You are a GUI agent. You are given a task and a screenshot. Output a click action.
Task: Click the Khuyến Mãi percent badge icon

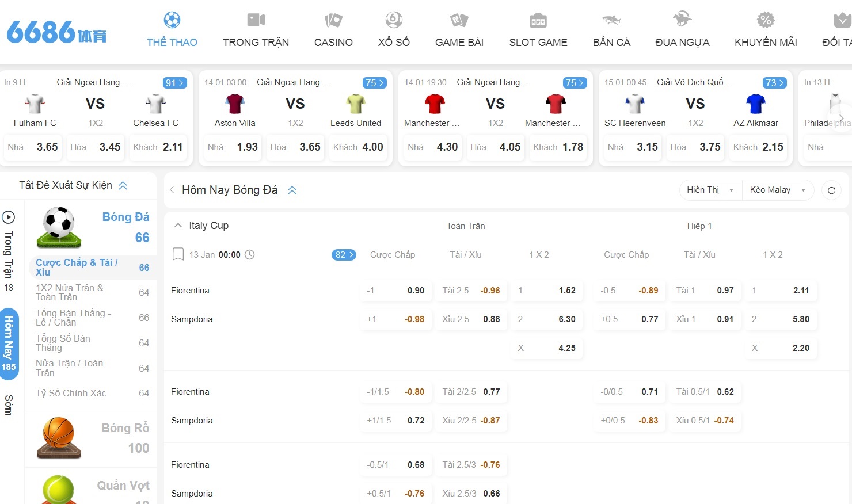(766, 20)
